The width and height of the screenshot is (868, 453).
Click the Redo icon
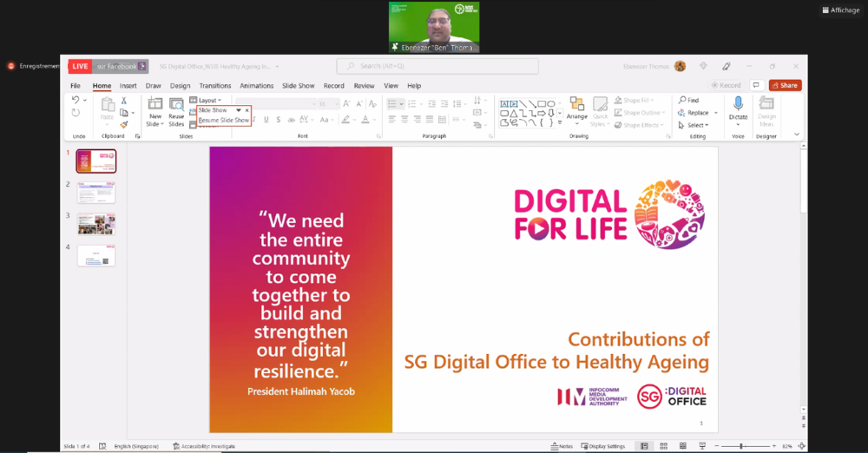pyautogui.click(x=76, y=113)
